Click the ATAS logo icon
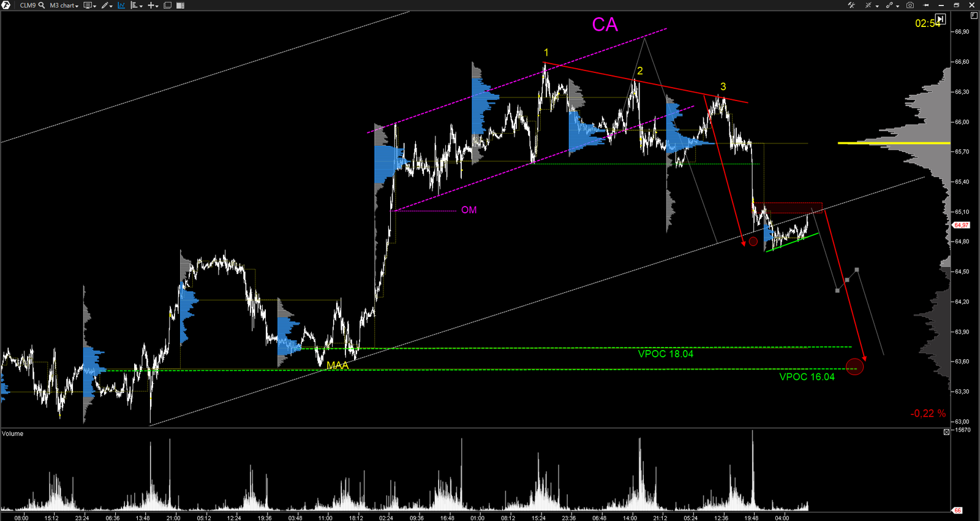Image resolution: width=980 pixels, height=521 pixels. click(x=6, y=5)
